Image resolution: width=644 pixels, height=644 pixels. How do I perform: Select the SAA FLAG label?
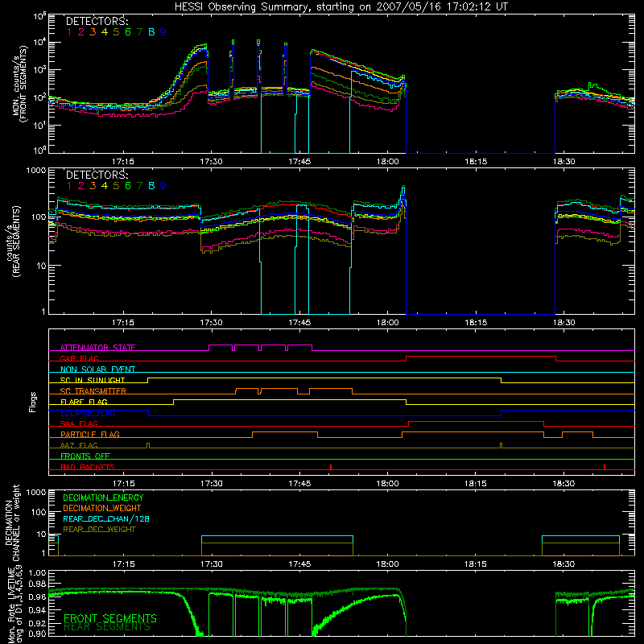(x=79, y=423)
